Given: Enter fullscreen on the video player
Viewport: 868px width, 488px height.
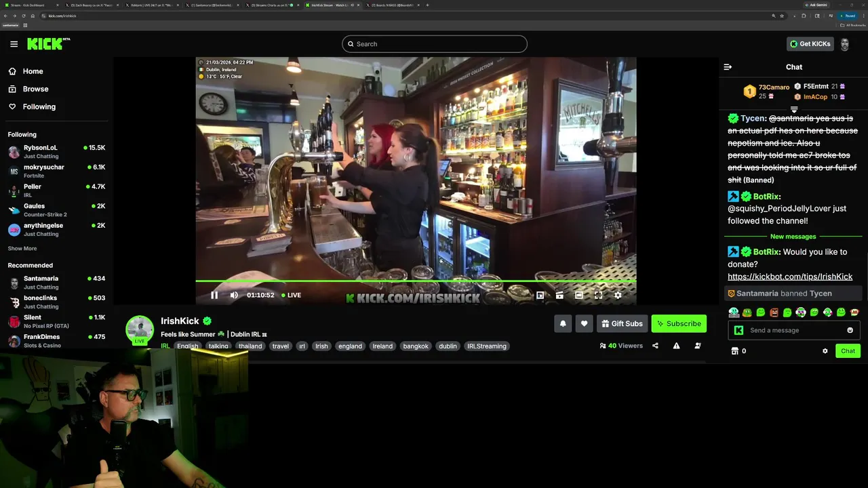Looking at the screenshot, I should point(598,295).
